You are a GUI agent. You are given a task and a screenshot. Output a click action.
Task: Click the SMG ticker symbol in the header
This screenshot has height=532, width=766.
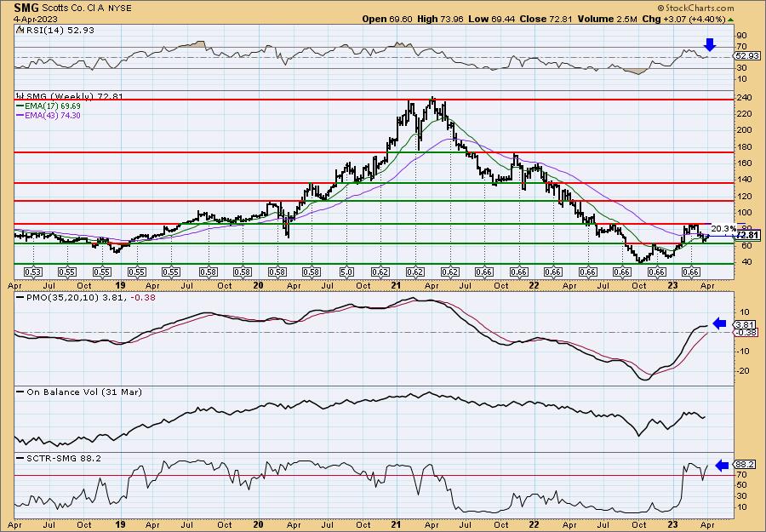click(26, 8)
